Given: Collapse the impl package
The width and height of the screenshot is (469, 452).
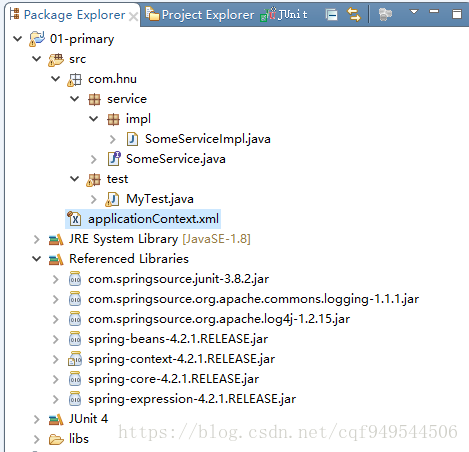Looking at the screenshot, I should [94, 119].
